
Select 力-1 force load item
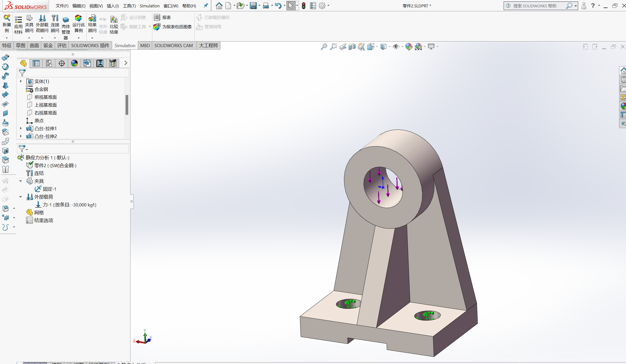click(x=66, y=205)
